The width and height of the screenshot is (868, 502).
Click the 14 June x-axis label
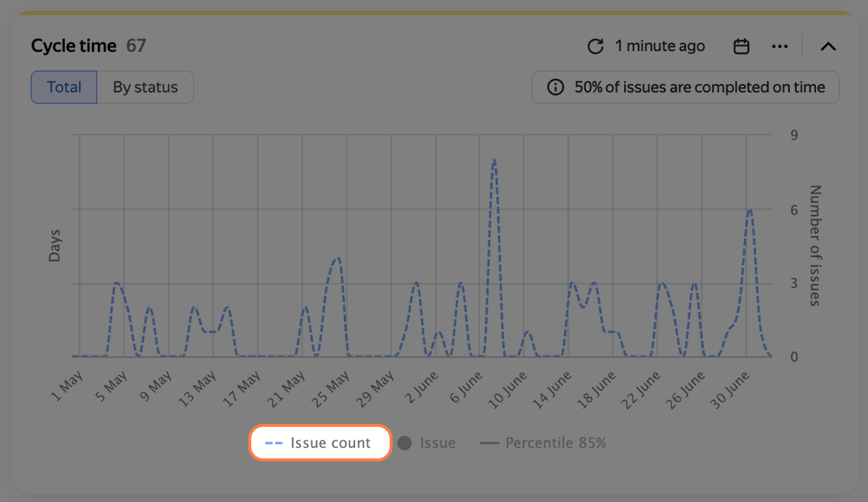(x=552, y=390)
